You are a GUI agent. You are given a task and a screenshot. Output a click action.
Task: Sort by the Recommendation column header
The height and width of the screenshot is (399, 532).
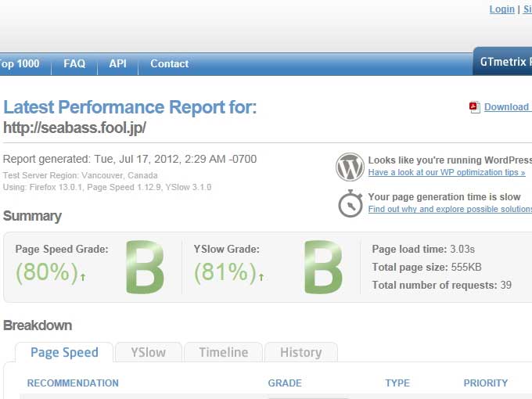click(73, 383)
